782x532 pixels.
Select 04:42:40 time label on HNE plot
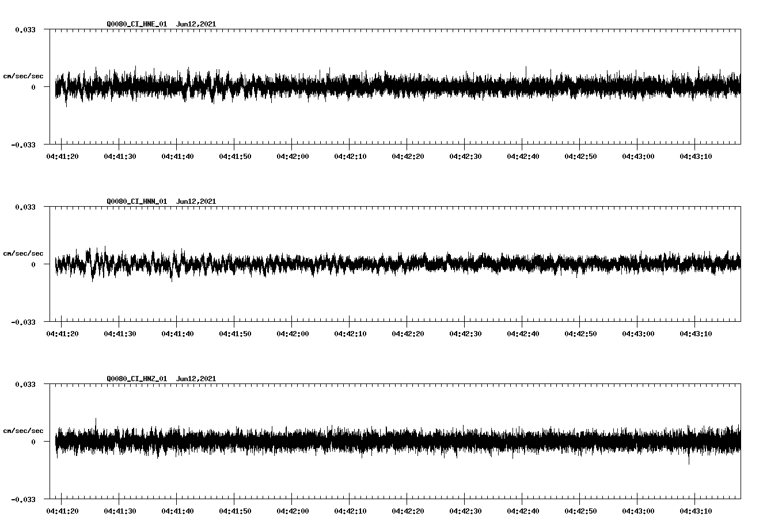[x=523, y=157]
